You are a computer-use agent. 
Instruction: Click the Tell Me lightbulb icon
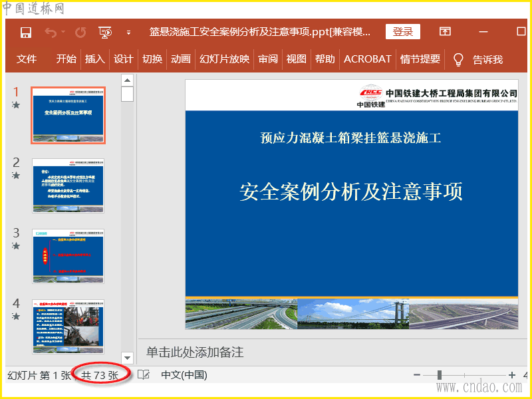click(458, 59)
